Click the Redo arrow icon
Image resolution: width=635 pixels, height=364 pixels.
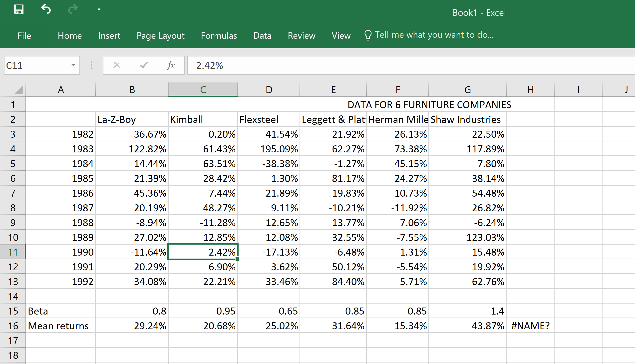click(x=73, y=9)
